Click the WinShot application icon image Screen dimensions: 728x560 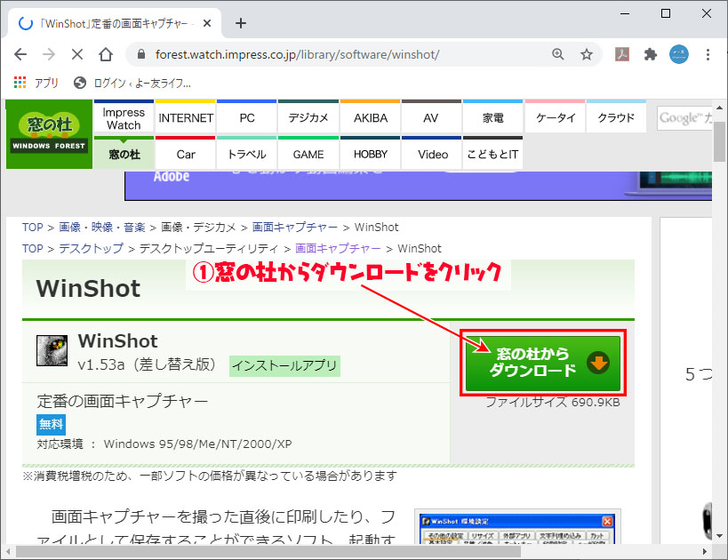tap(52, 350)
